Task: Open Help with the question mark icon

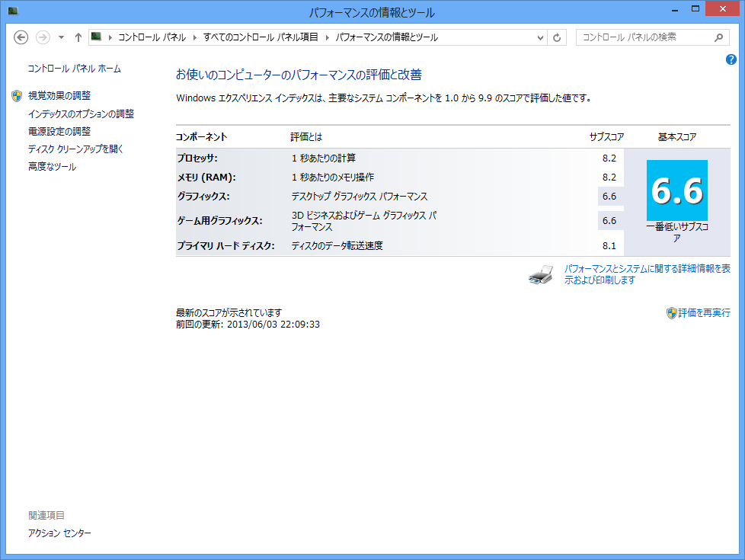Action: click(x=731, y=59)
